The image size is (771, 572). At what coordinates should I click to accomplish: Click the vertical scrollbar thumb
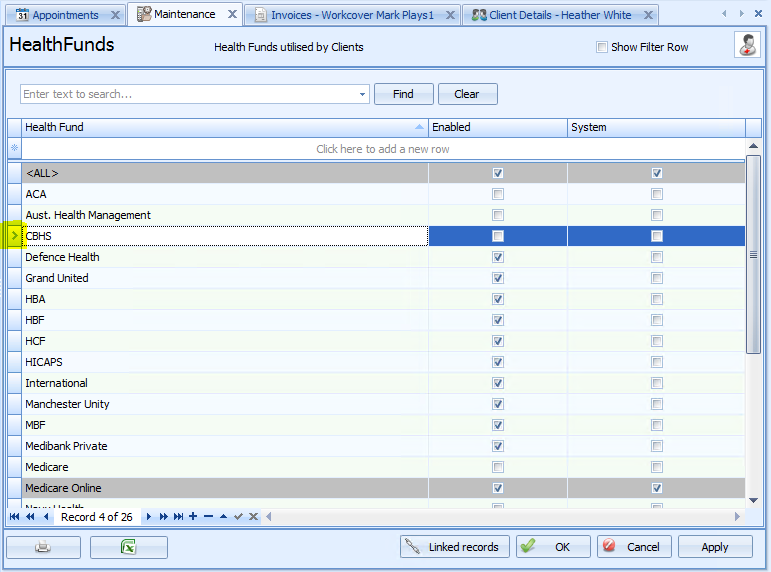click(x=753, y=254)
